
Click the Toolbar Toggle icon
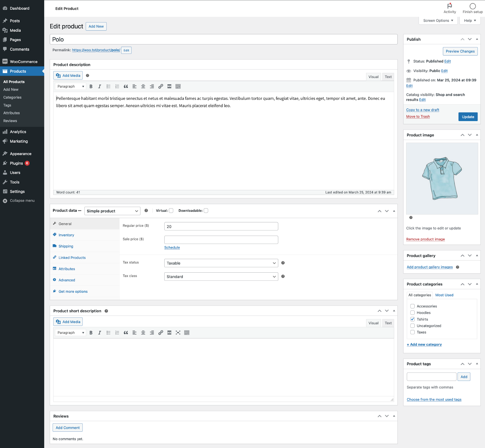[x=178, y=86]
